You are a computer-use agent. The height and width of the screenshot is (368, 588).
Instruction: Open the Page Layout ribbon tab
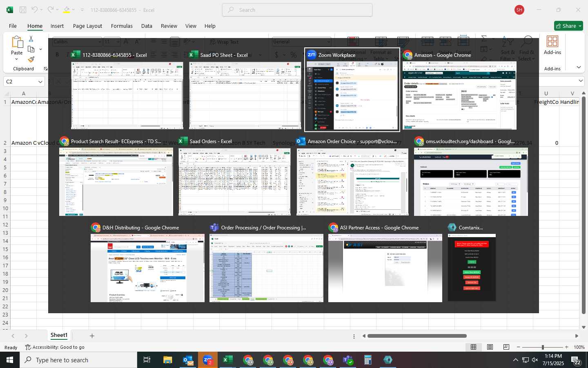pos(87,26)
